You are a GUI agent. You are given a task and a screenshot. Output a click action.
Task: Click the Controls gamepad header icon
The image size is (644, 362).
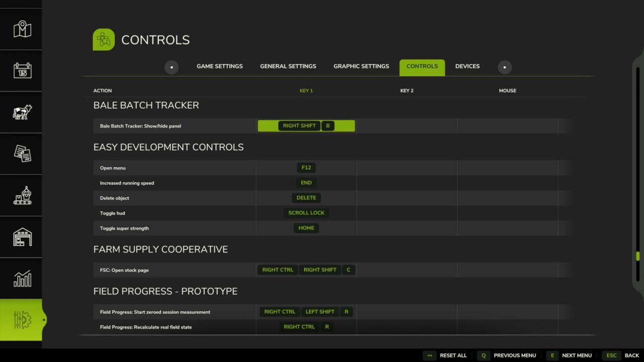104,40
